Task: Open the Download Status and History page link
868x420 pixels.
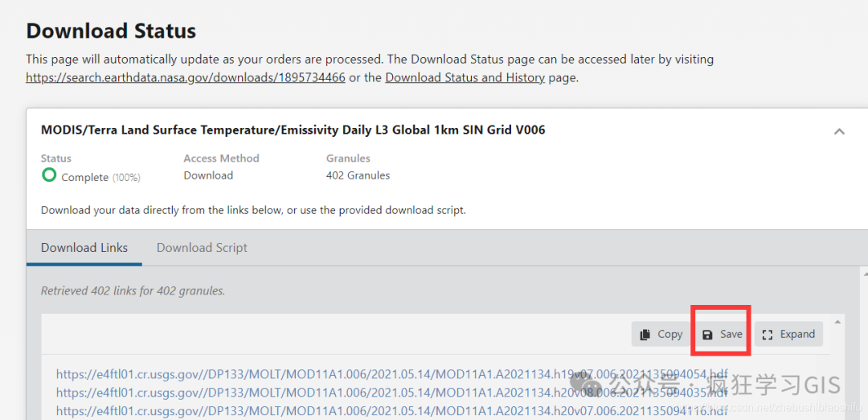Action: coord(465,78)
